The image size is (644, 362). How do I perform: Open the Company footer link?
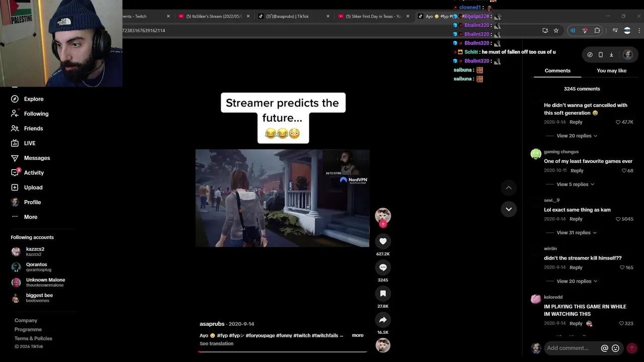tap(26, 321)
